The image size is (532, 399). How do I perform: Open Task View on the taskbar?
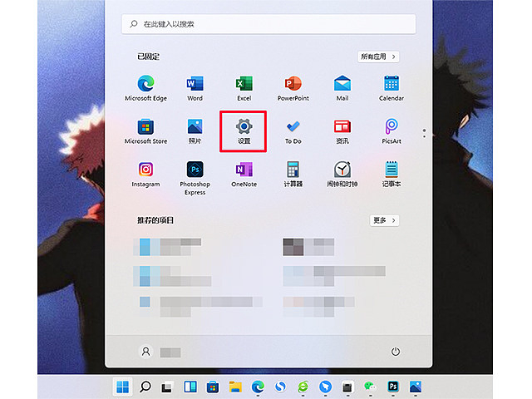point(168,387)
